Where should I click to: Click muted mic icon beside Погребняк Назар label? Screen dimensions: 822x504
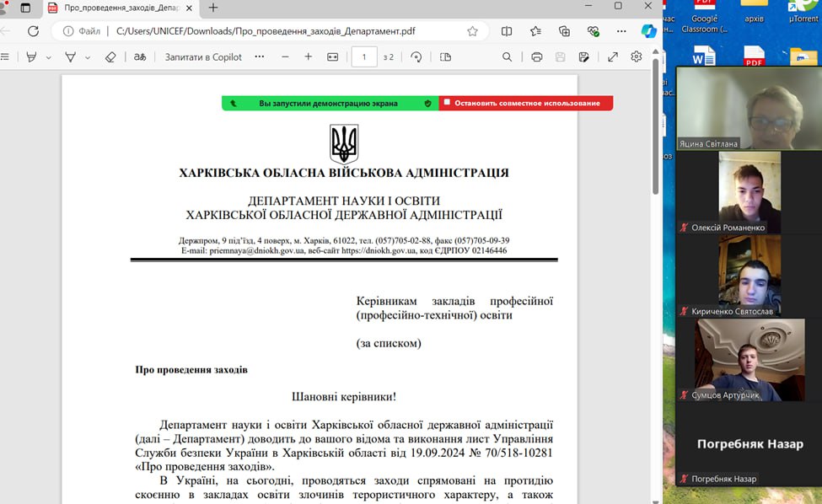pyautogui.click(x=684, y=479)
